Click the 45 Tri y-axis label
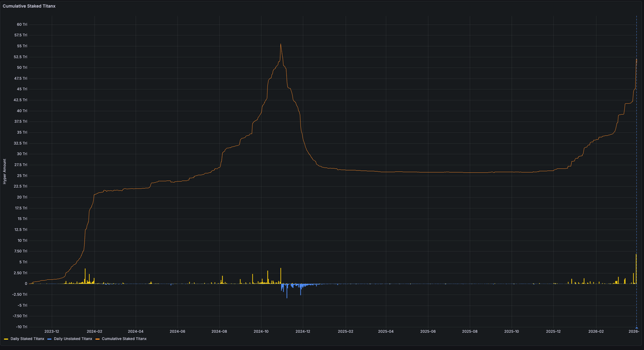 coord(22,89)
